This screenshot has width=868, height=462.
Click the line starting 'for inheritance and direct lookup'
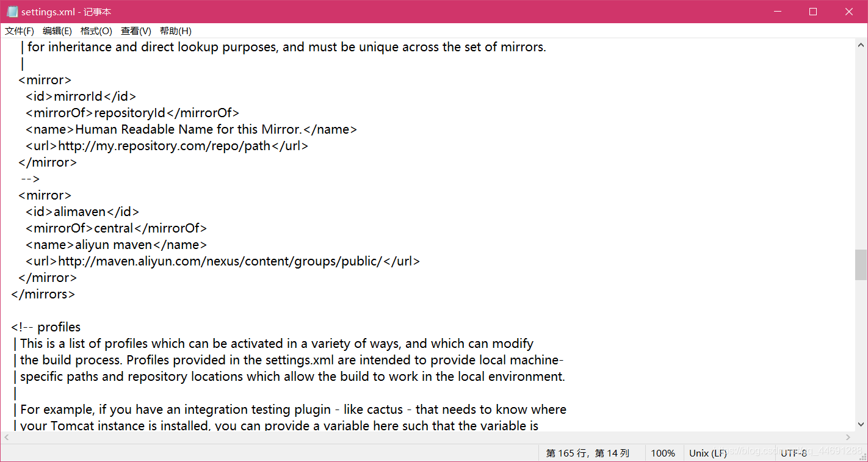283,47
